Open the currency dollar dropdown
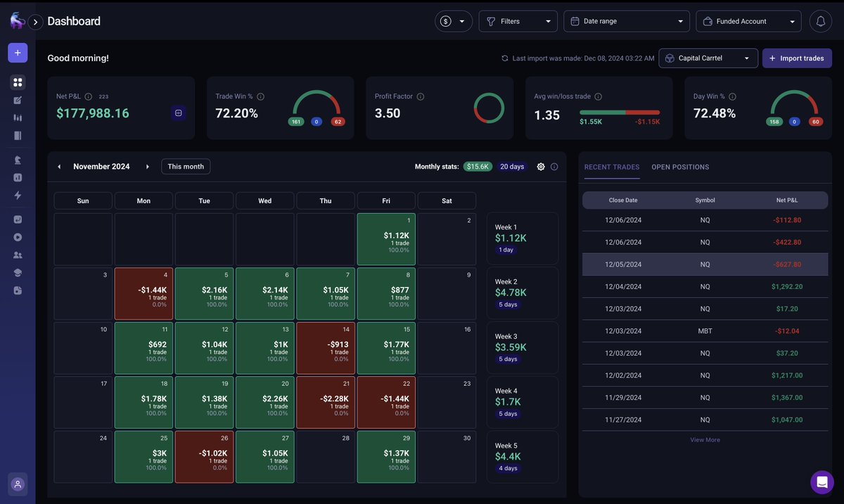 [454, 21]
